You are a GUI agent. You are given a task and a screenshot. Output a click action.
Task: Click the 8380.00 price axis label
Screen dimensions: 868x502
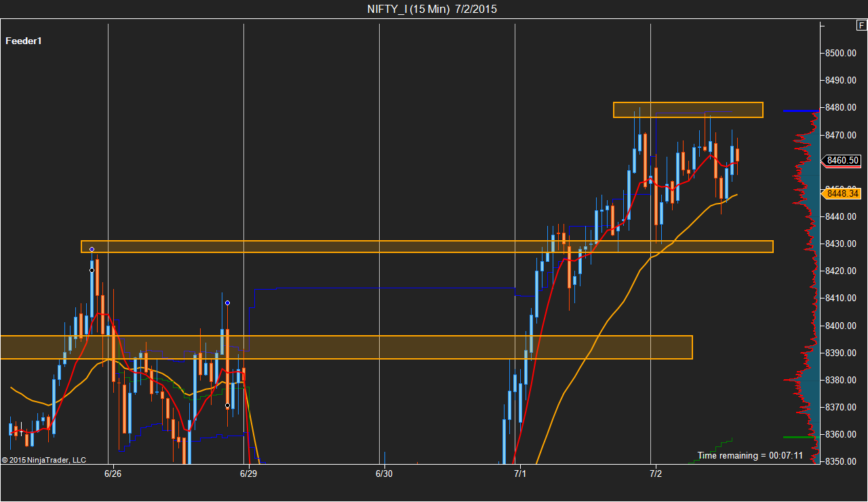[x=842, y=380]
